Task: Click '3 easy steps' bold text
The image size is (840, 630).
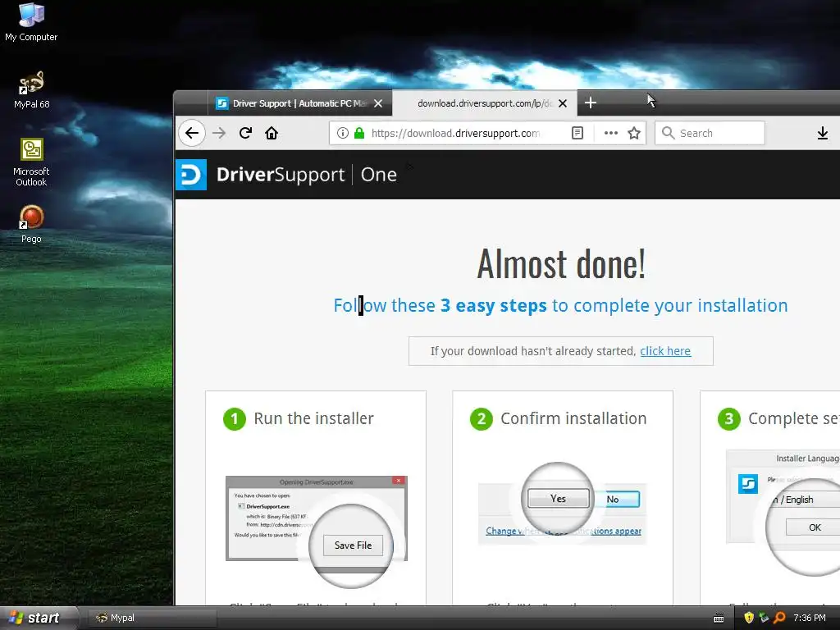Action: [493, 305]
